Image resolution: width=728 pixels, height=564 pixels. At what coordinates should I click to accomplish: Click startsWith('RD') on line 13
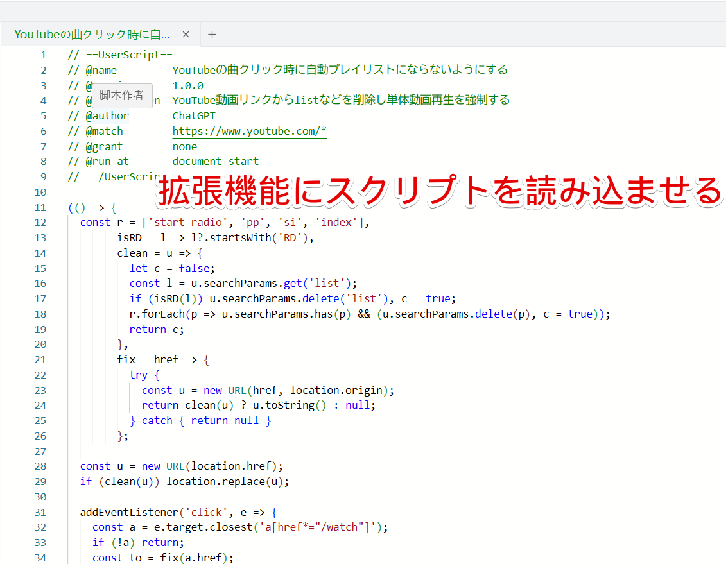click(259, 237)
